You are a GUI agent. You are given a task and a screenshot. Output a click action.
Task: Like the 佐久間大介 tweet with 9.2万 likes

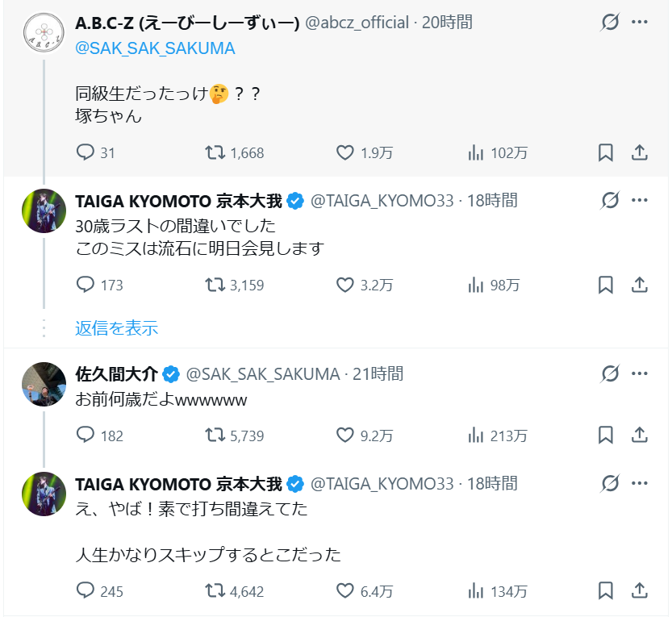click(345, 436)
